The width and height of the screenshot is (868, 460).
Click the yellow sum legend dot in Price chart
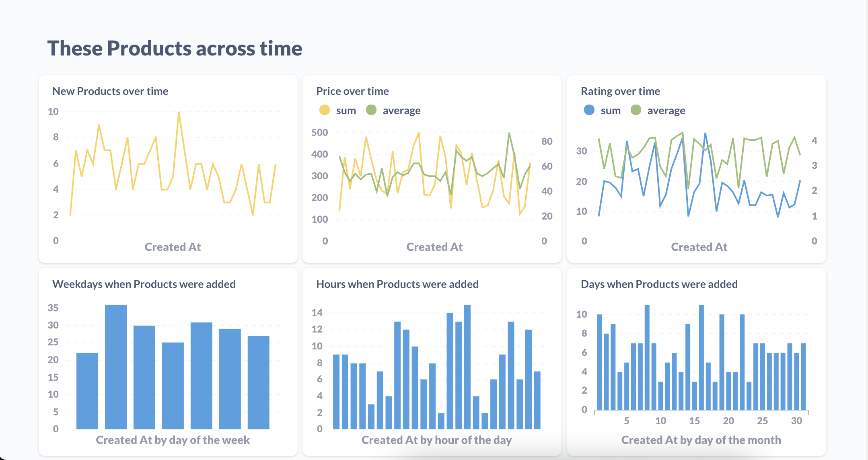[324, 110]
